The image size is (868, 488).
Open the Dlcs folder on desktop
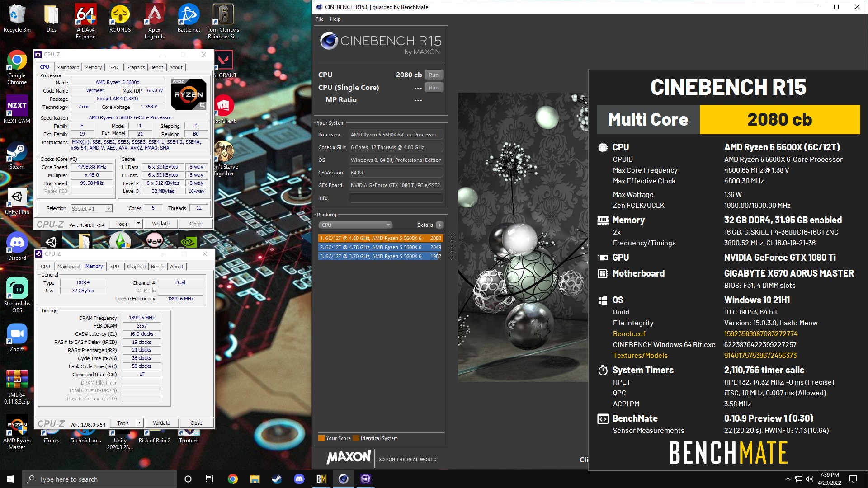52,18
